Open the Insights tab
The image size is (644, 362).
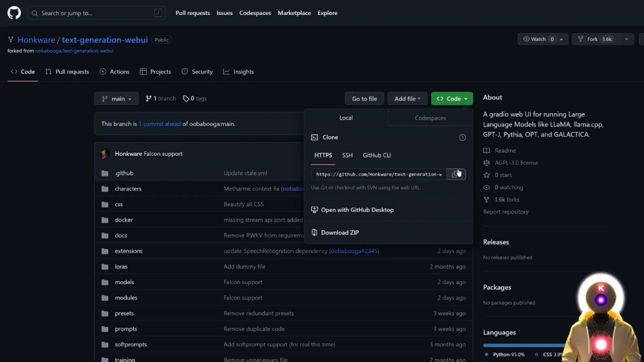[x=238, y=72]
